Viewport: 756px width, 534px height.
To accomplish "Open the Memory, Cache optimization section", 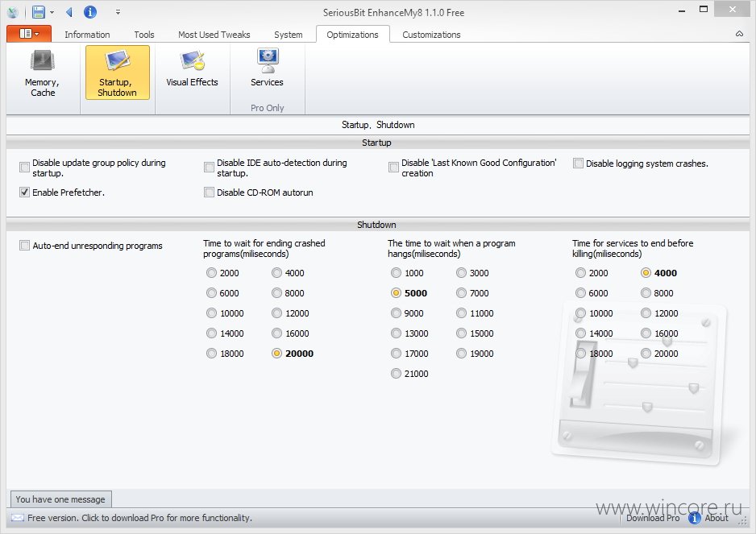I will [43, 73].
